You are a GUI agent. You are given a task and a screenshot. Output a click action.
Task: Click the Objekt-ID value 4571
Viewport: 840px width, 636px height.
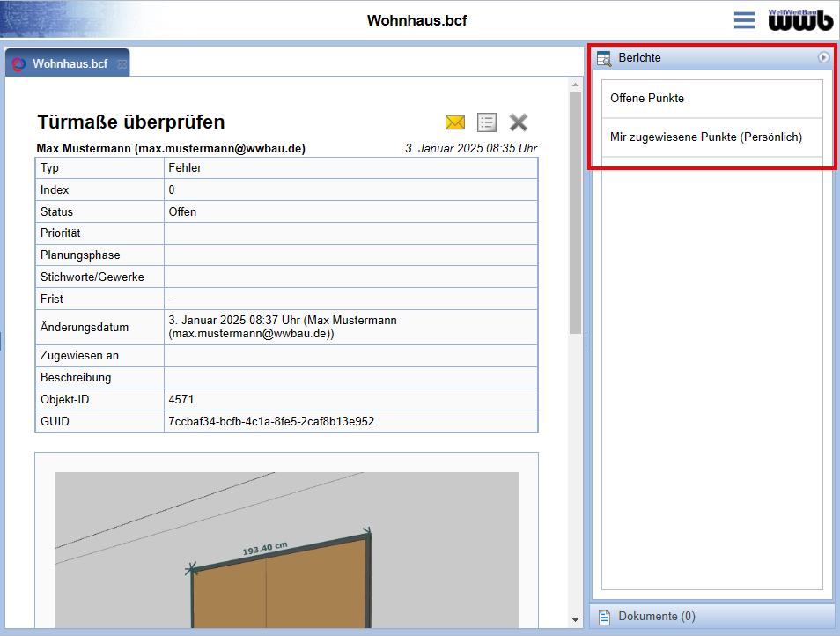click(x=181, y=399)
